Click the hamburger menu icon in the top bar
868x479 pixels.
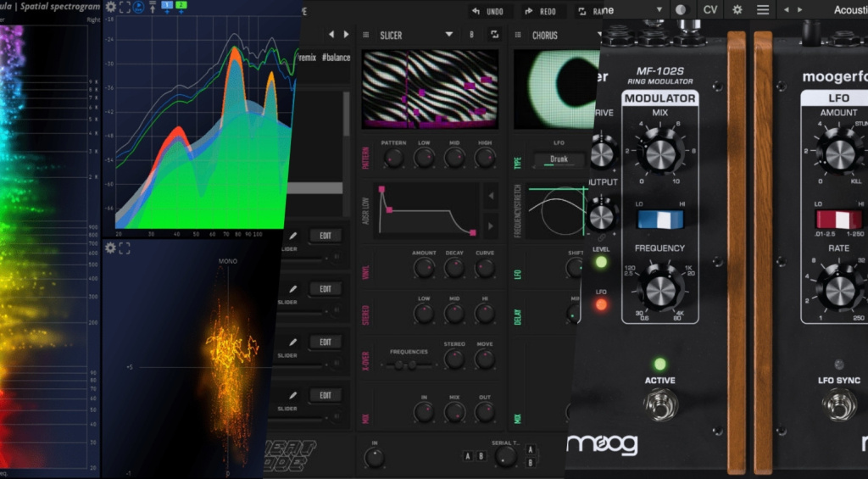[x=763, y=9]
